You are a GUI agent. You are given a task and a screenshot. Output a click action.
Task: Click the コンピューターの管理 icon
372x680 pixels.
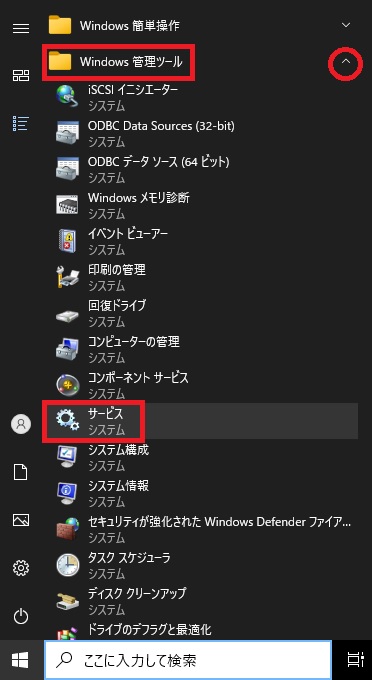[68, 348]
